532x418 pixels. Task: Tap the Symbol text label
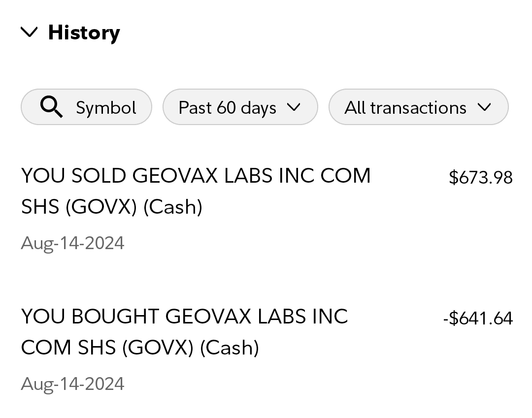coord(106,107)
